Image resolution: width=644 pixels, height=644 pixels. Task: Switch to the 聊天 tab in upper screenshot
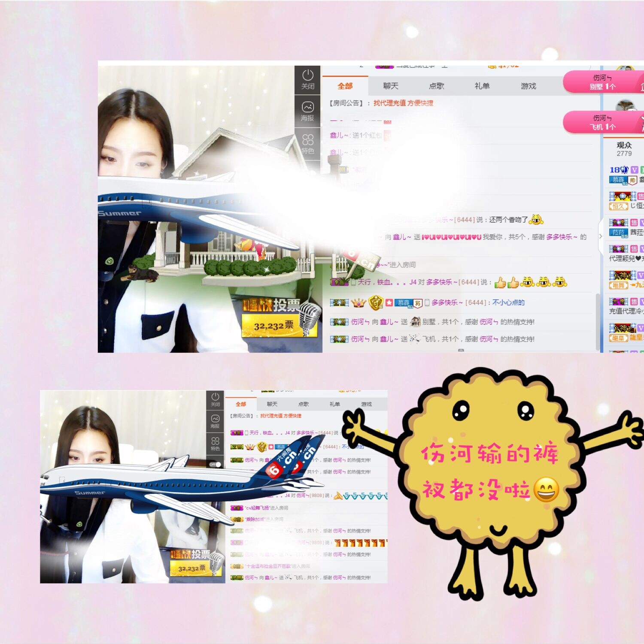click(x=391, y=86)
